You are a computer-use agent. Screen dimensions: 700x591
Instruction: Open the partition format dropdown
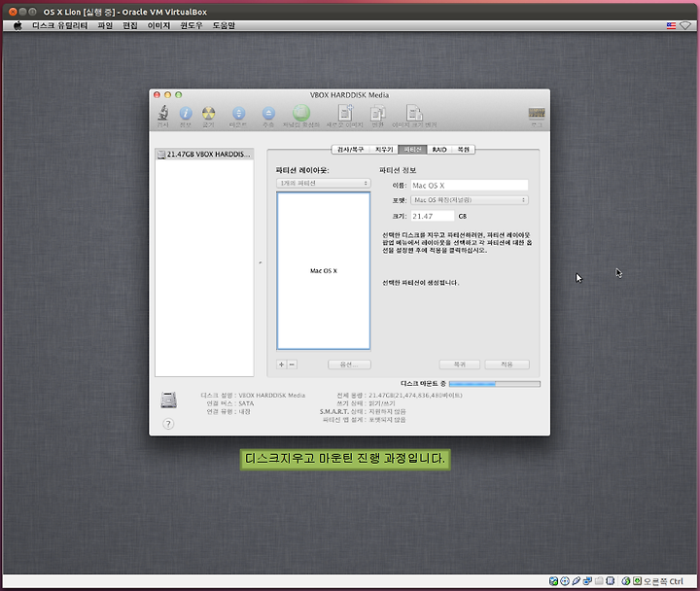(470, 200)
